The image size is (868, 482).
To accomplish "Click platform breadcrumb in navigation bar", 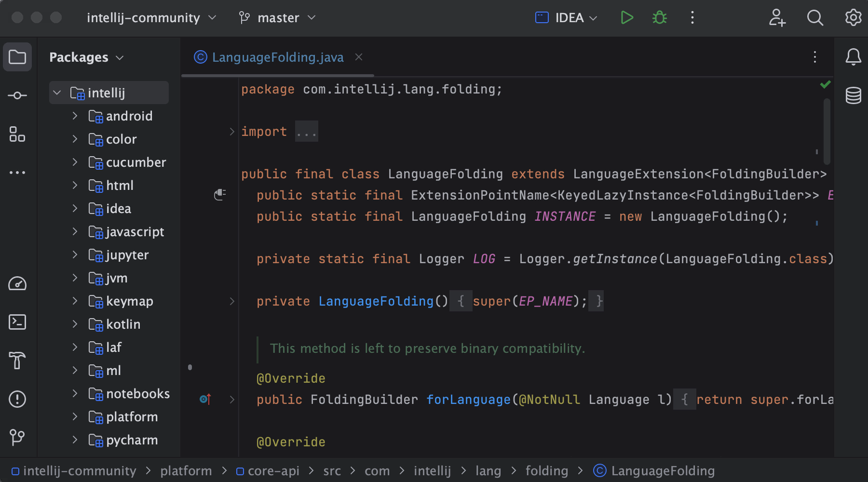I will 186,470.
